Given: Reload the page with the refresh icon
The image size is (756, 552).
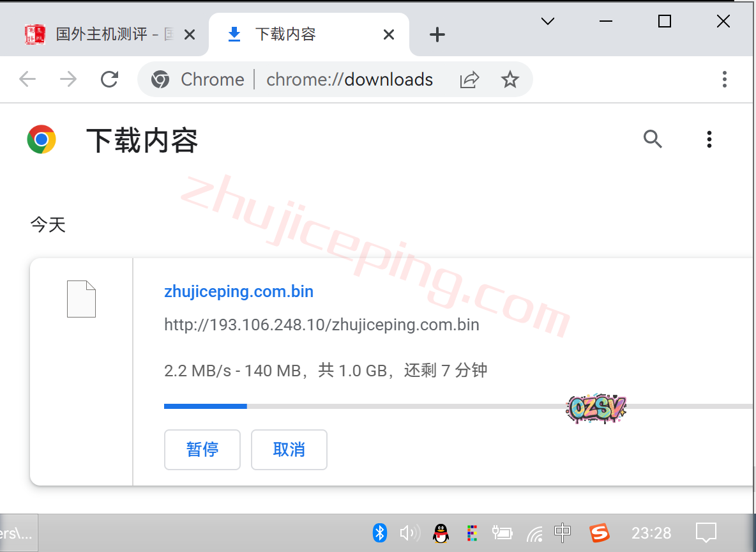Looking at the screenshot, I should tap(110, 79).
